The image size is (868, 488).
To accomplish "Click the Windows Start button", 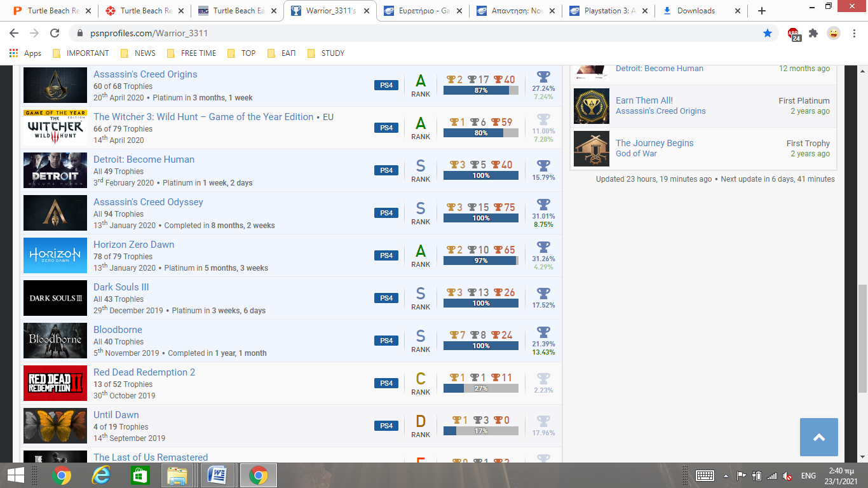I will coord(16,475).
